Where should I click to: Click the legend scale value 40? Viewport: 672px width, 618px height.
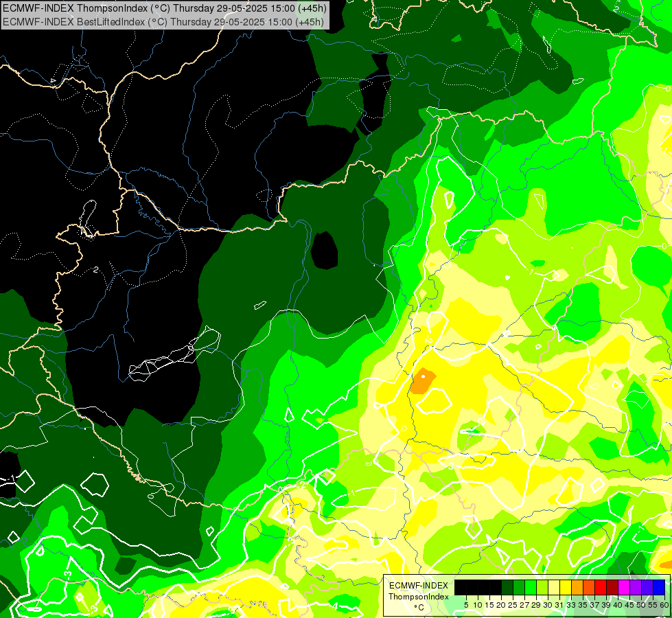pyautogui.click(x=618, y=605)
